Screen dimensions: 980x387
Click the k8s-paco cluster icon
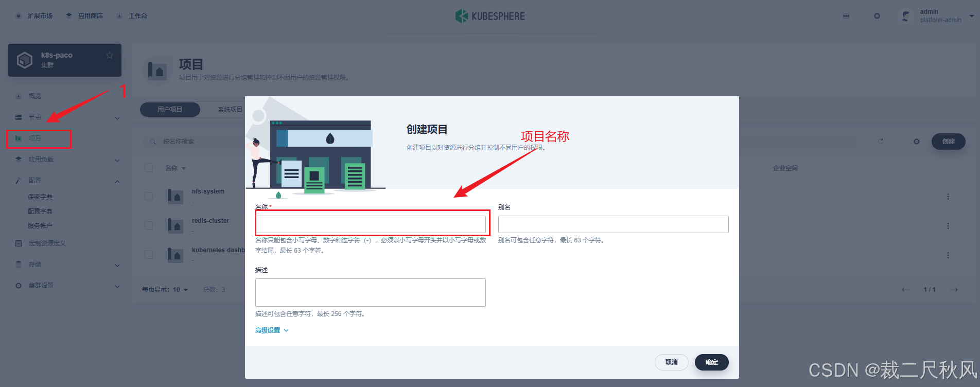tap(25, 60)
